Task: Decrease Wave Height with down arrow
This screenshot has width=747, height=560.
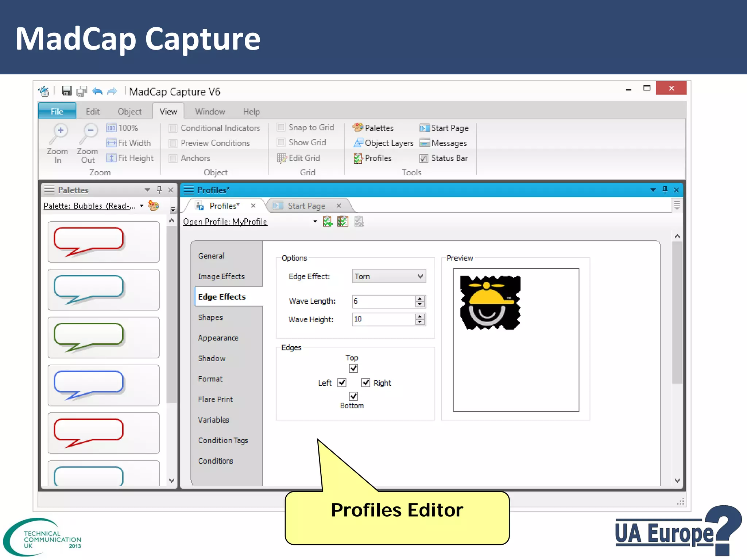Action: 420,322
